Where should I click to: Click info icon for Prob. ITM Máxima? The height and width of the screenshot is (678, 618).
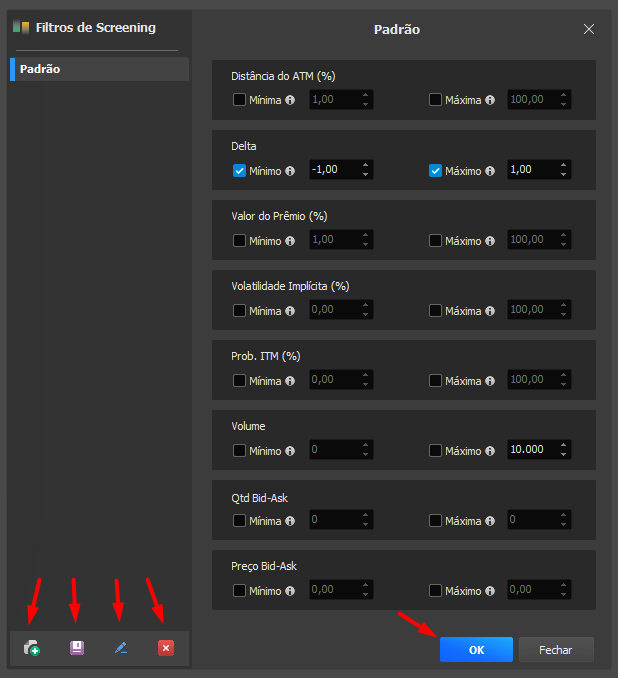pos(490,381)
